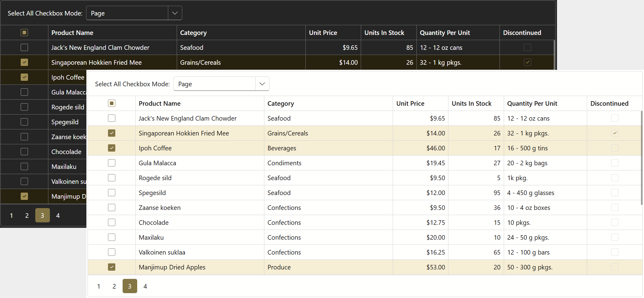Uncheck Ipoh Coffee row in light grid

112,148
